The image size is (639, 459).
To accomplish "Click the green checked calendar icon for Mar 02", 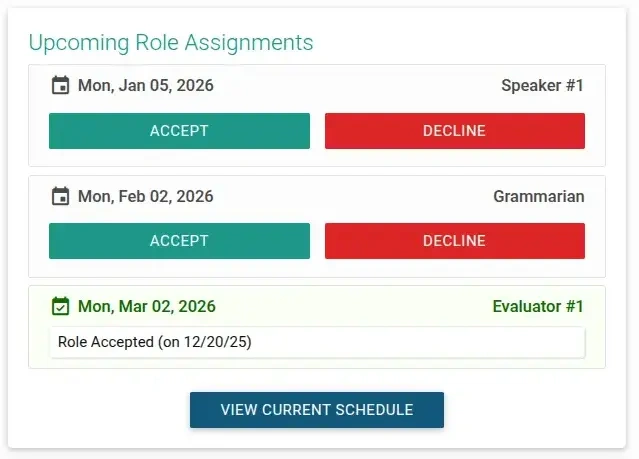I will (60, 306).
